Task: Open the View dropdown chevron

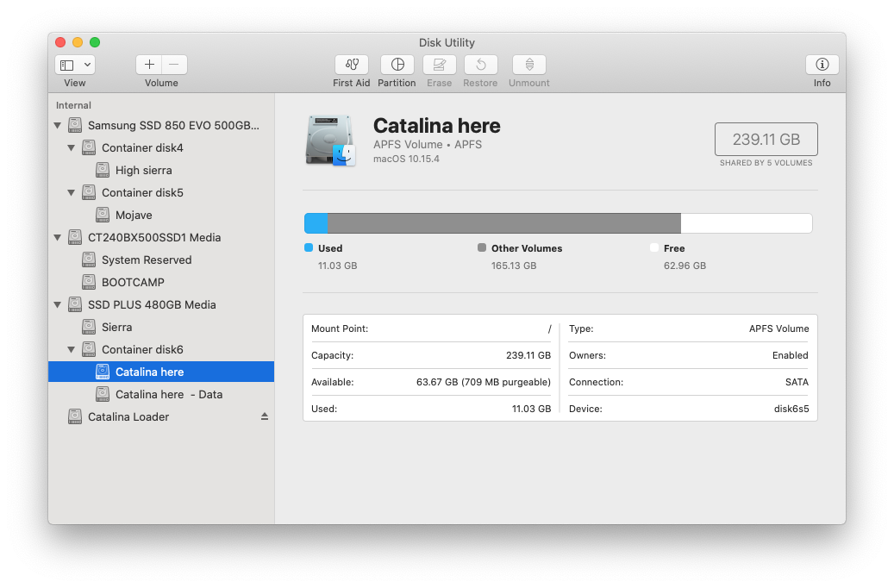Action: 87,65
